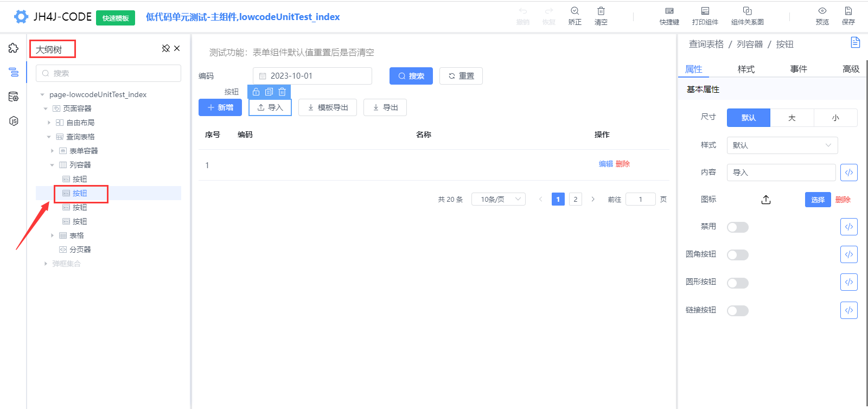
Task: Open code binding for 圆形按钮
Action: coord(849,282)
